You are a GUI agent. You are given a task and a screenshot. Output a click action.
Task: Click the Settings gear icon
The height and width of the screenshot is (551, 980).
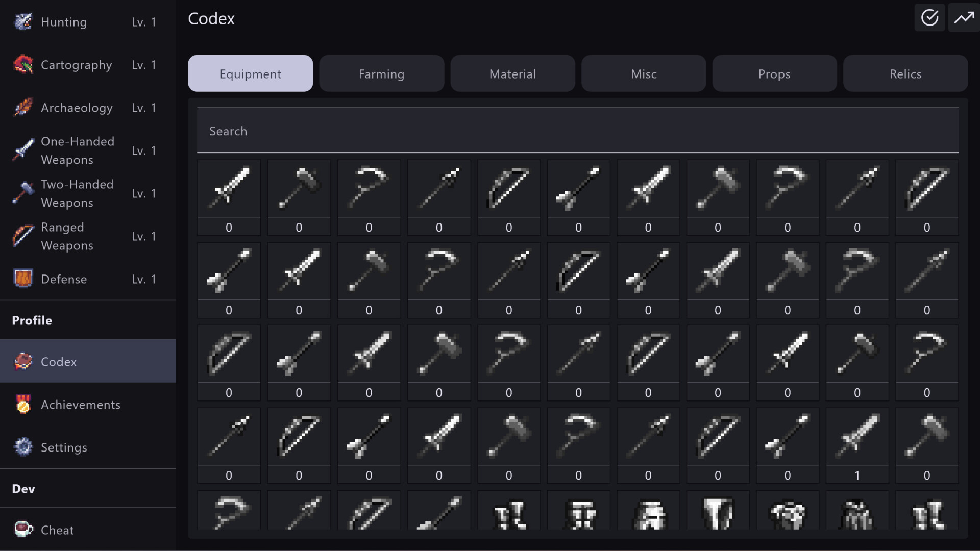(x=22, y=447)
